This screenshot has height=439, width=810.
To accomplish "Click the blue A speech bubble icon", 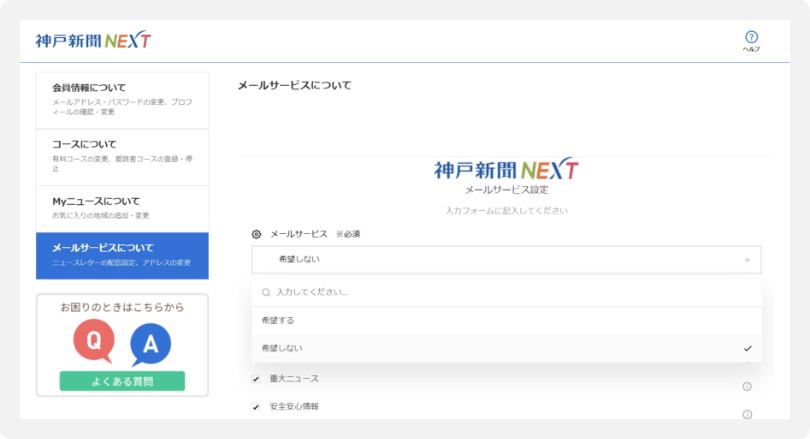I will [x=150, y=344].
